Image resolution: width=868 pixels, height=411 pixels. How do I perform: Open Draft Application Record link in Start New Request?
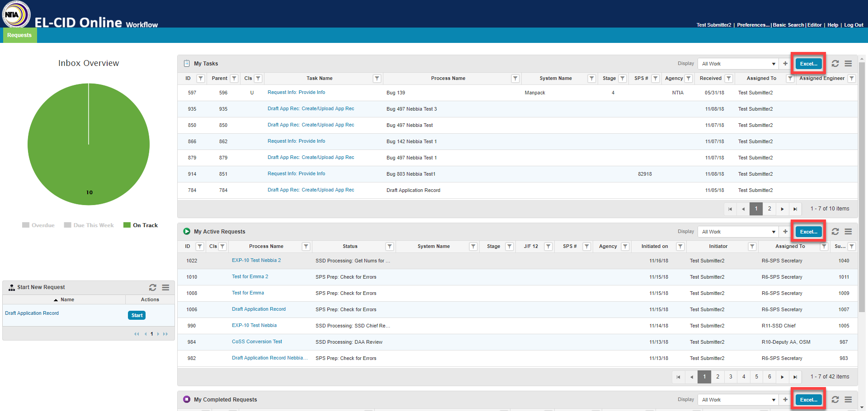(x=32, y=313)
